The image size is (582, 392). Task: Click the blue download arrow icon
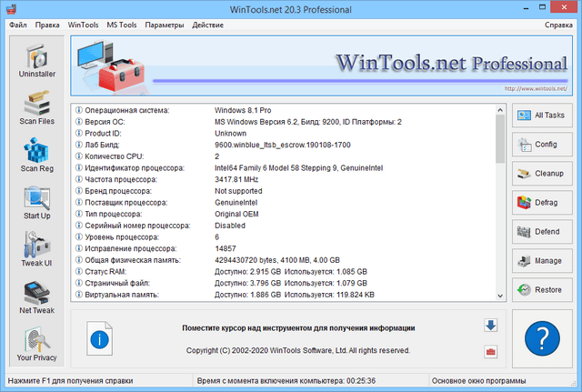[x=490, y=326]
